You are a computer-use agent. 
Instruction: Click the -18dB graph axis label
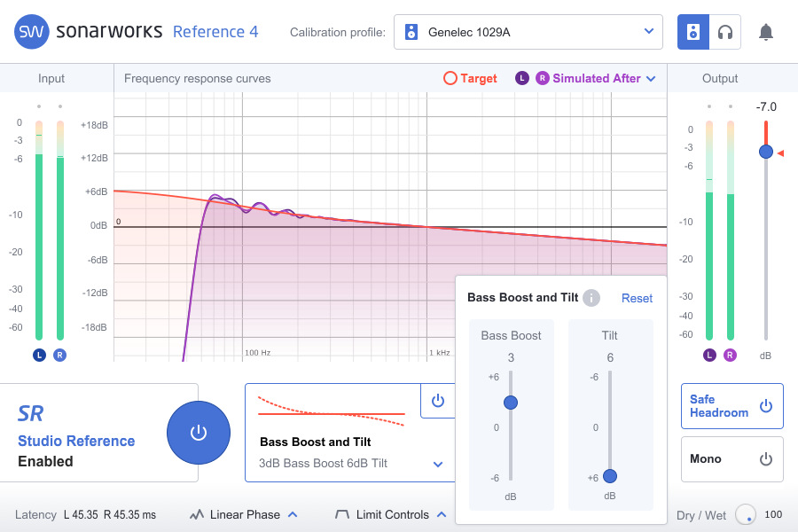pos(94,327)
